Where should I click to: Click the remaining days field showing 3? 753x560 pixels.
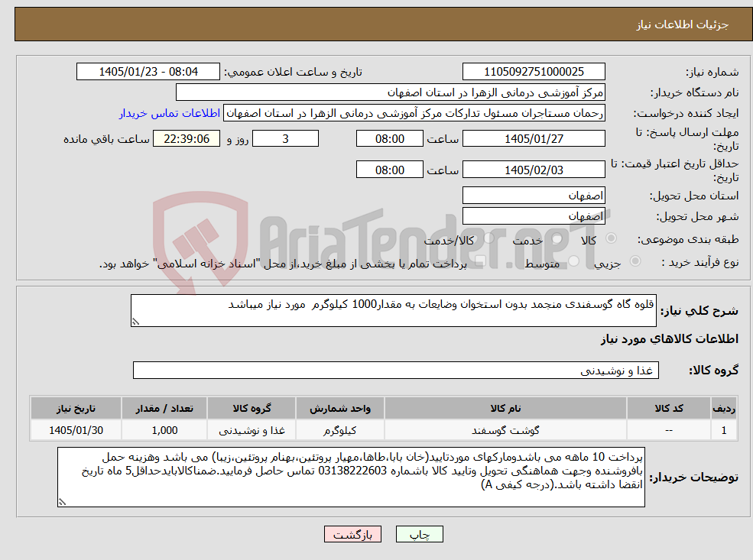pos(285,139)
